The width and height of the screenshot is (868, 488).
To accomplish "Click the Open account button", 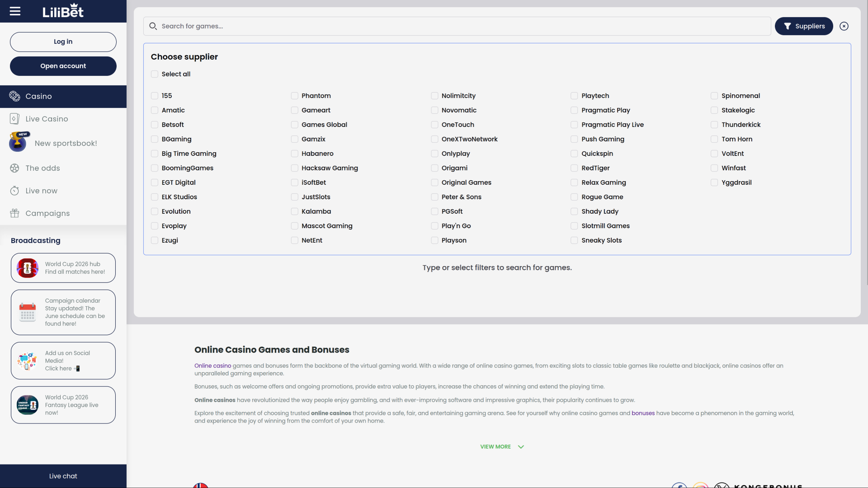I will [x=63, y=66].
